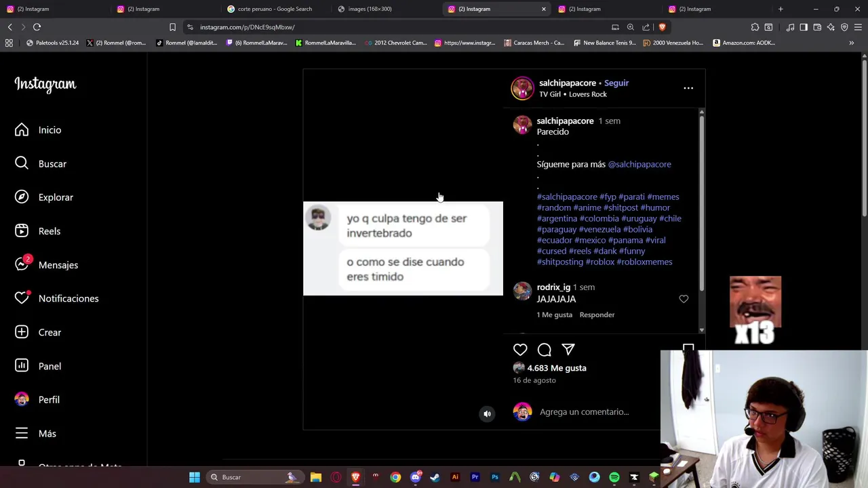Open Reels from the sidebar
Viewport: 868px width, 488px height.
[38, 231]
